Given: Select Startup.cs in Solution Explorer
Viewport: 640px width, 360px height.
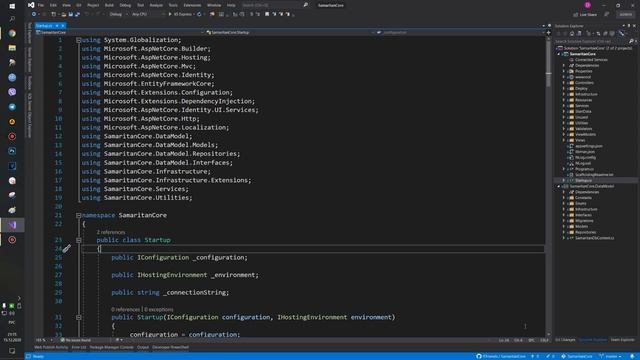Looking at the screenshot, I should click(583, 180).
